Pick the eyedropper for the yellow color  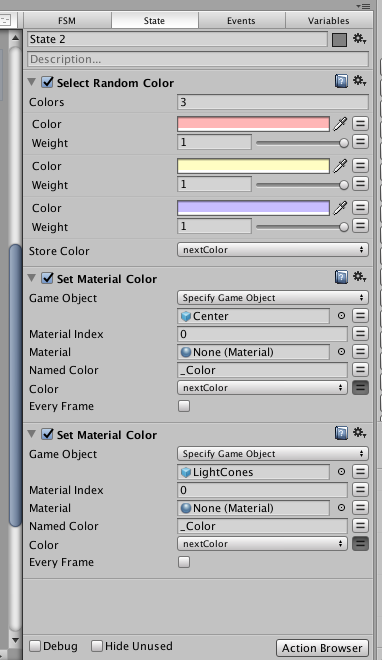coord(340,165)
